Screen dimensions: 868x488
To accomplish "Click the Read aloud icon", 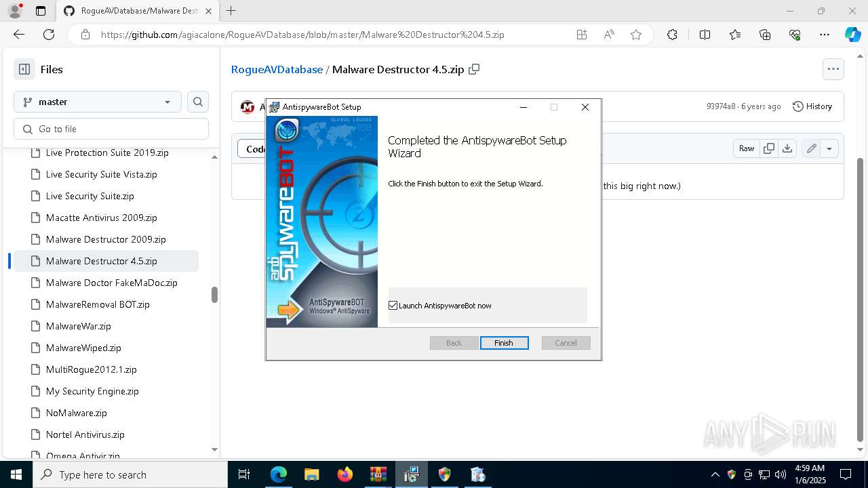I will tap(609, 35).
